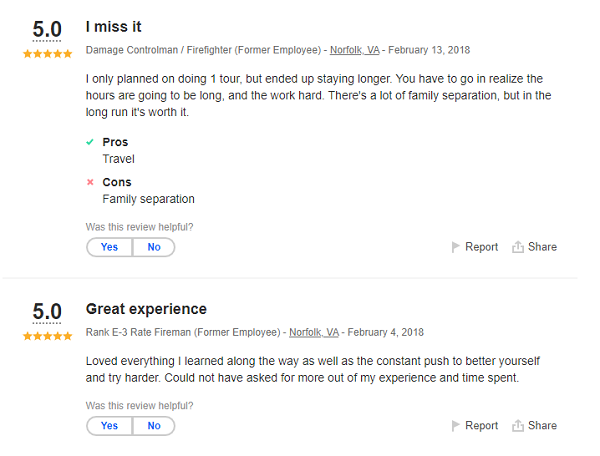Click the flag icon on the Great experience review
This screenshot has height=456, width=600.
[456, 425]
